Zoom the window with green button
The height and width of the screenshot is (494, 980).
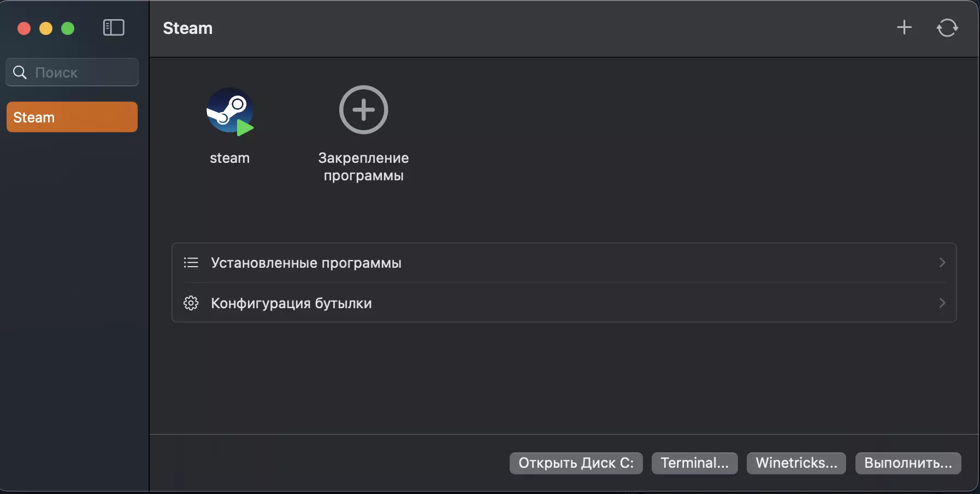[x=68, y=28]
